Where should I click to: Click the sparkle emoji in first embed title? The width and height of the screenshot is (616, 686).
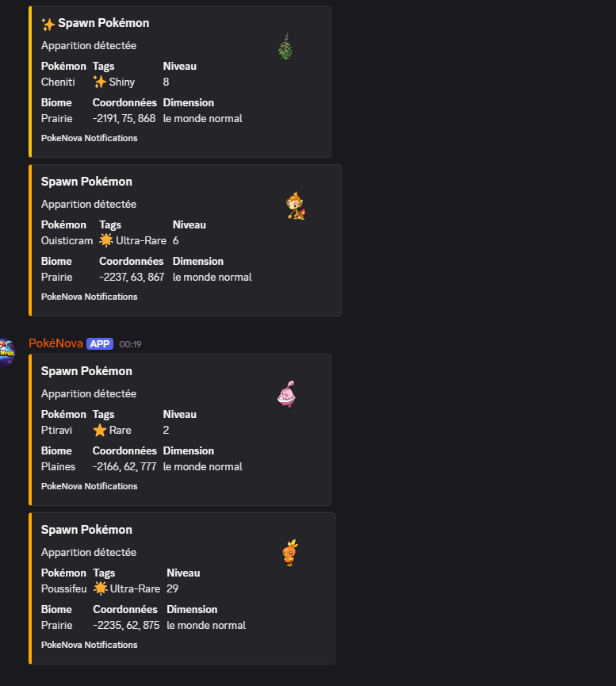(x=48, y=24)
